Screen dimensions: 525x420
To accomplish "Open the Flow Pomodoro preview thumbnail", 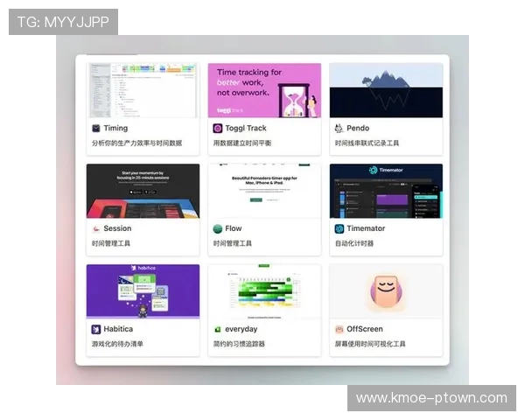I will pyautogui.click(x=264, y=191).
